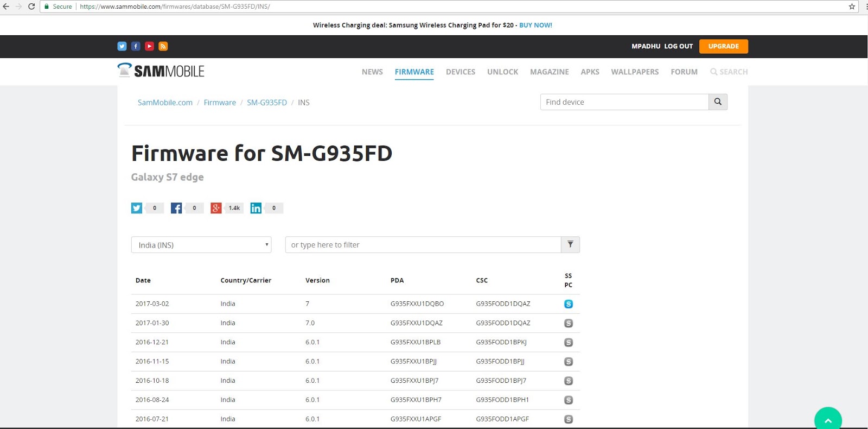Screen dimensions: 868x429
Task: Click the 2017-03-02 date cell
Action: 152,304
